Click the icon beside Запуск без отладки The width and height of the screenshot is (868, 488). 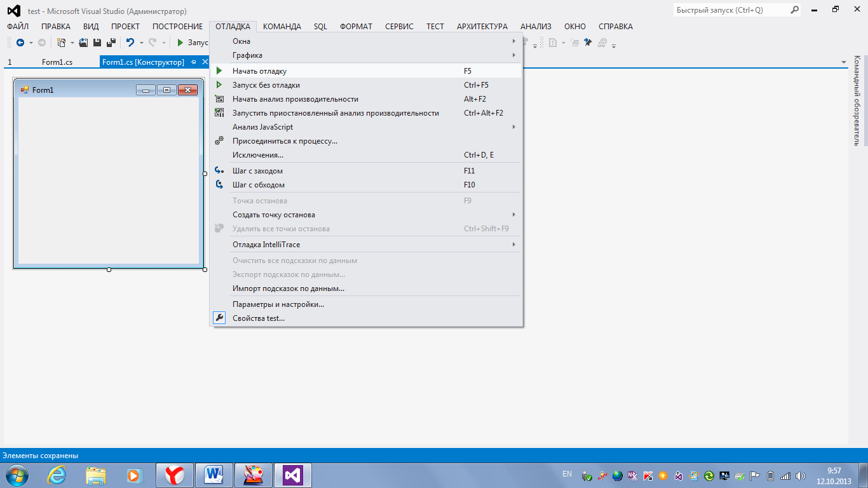(219, 85)
